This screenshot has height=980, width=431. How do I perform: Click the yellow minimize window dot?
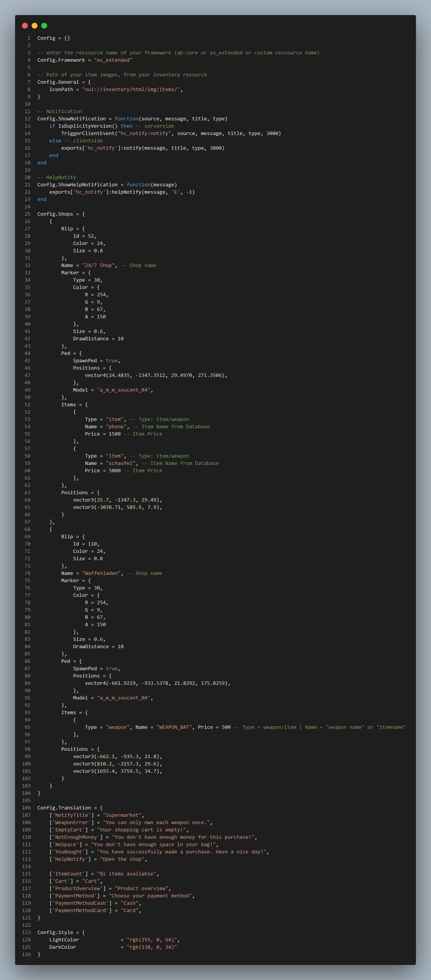[35, 26]
